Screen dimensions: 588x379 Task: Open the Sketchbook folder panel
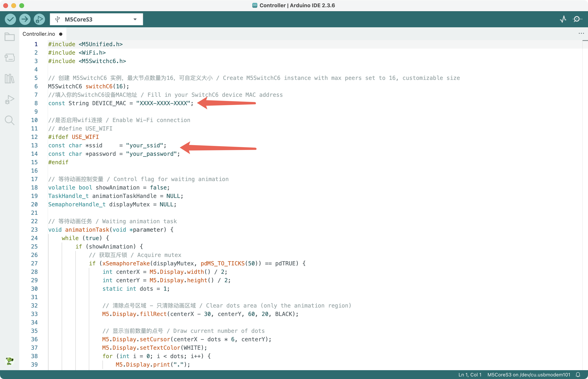coord(10,37)
